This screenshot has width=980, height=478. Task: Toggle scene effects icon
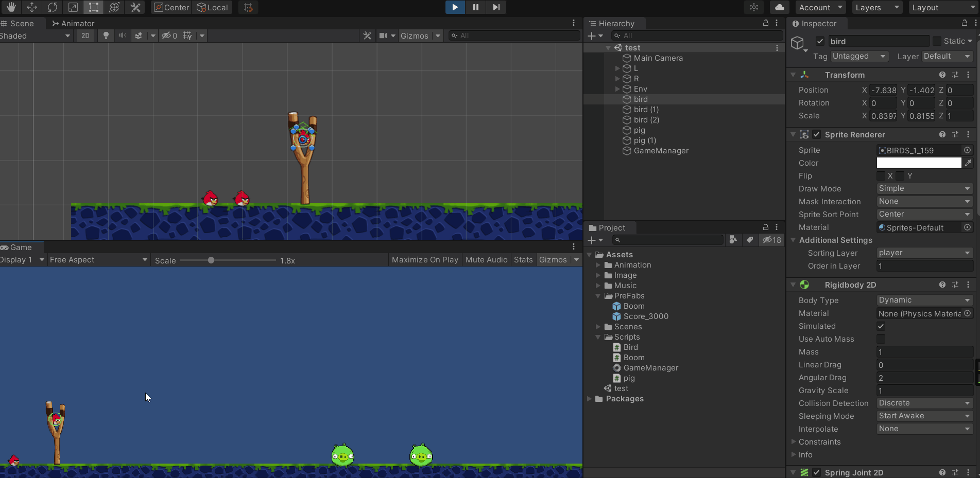139,36
